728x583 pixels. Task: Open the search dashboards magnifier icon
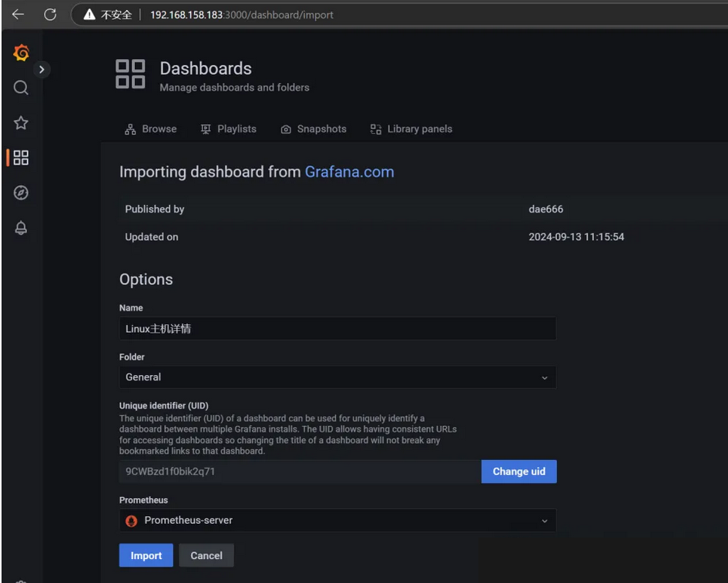pyautogui.click(x=21, y=87)
